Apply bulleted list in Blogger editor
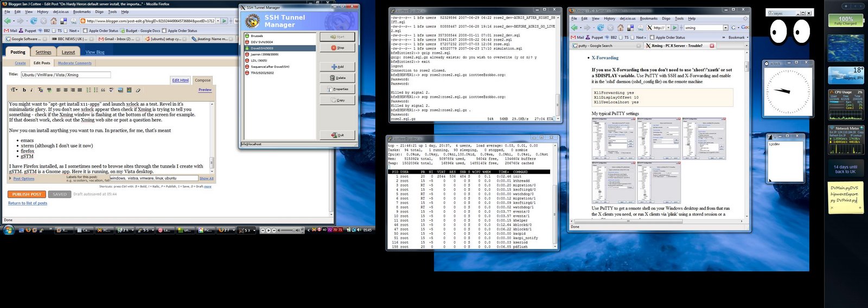This screenshot has width=868, height=308. tap(96, 90)
